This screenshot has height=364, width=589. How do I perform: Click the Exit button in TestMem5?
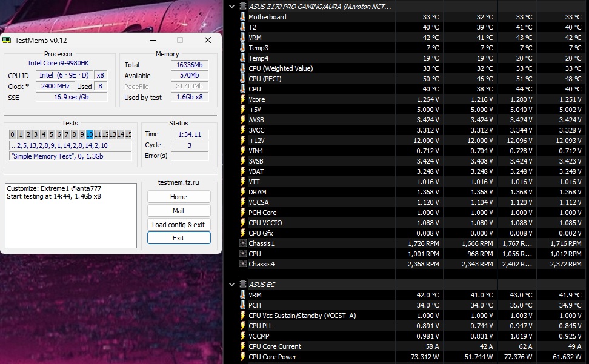[x=179, y=238]
